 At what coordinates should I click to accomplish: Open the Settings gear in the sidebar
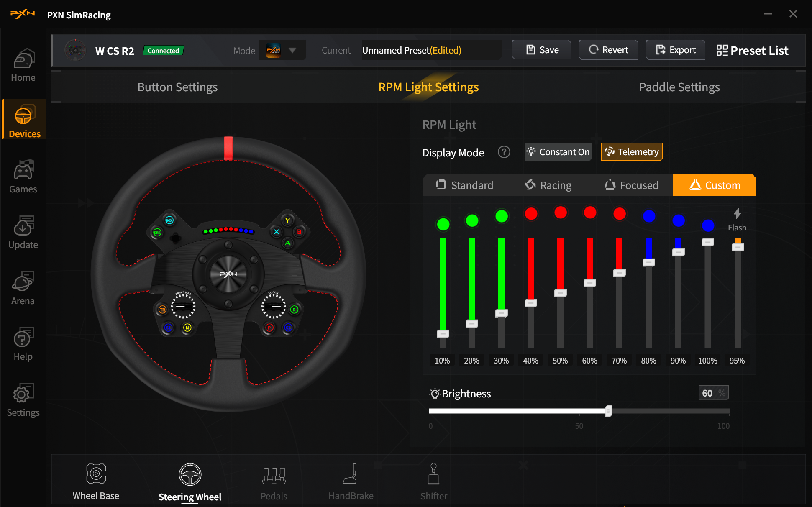pyautogui.click(x=23, y=399)
